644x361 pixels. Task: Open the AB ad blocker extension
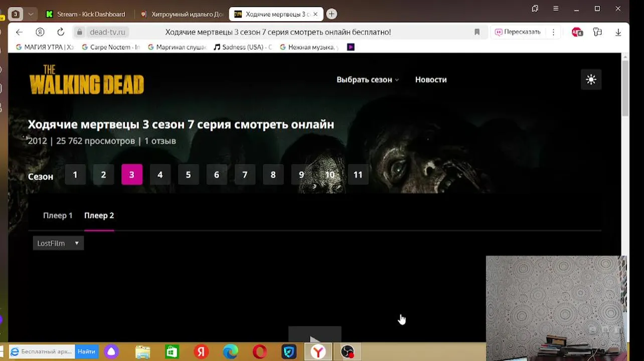point(577,32)
